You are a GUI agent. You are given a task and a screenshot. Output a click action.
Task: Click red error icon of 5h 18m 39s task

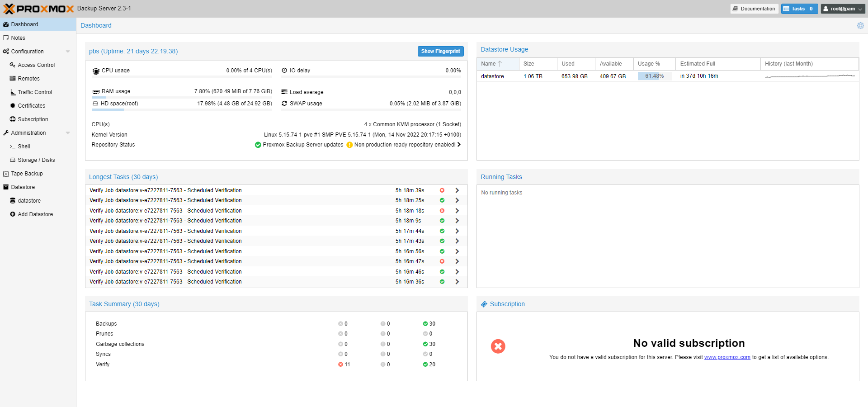pyautogui.click(x=442, y=190)
